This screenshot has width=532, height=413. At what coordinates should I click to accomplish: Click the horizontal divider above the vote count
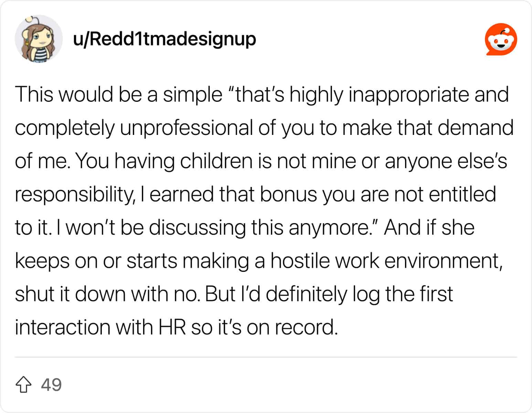pos(266,357)
